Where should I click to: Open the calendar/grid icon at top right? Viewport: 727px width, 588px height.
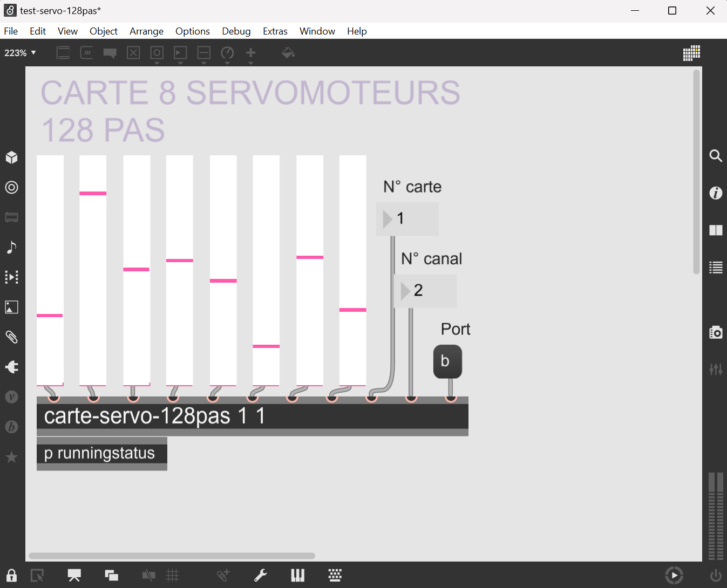(x=691, y=53)
